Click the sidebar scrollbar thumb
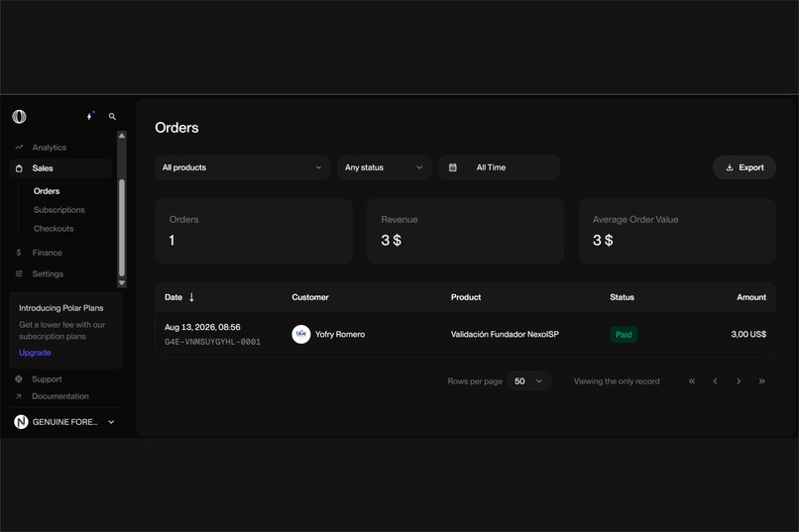Screen dimensions: 799x532 [x=122, y=228]
